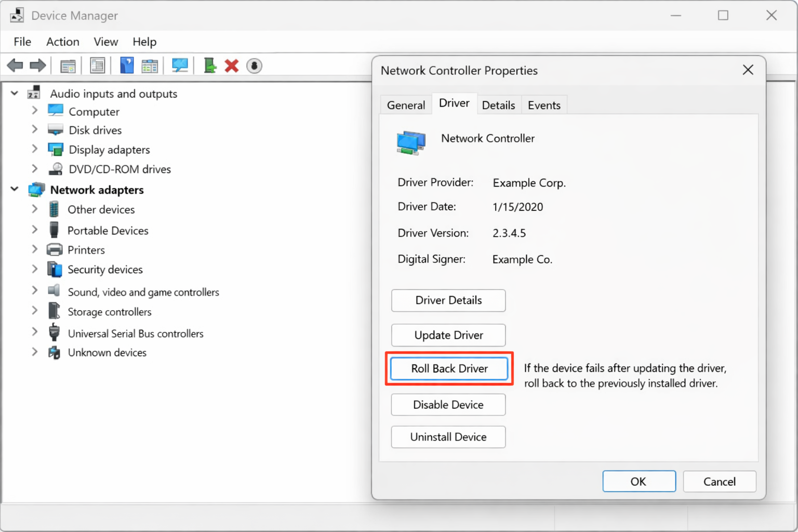Click the red Uninstall device icon
The image size is (798, 532).
click(x=231, y=65)
